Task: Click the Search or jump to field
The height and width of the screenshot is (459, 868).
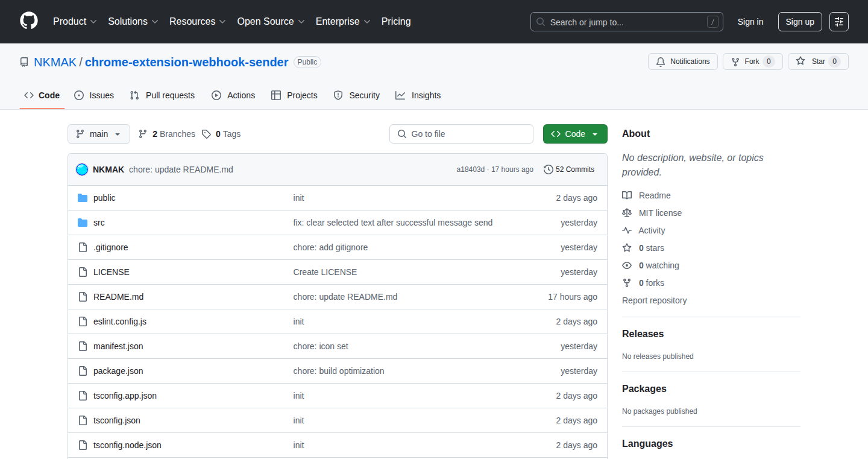Action: pos(627,22)
